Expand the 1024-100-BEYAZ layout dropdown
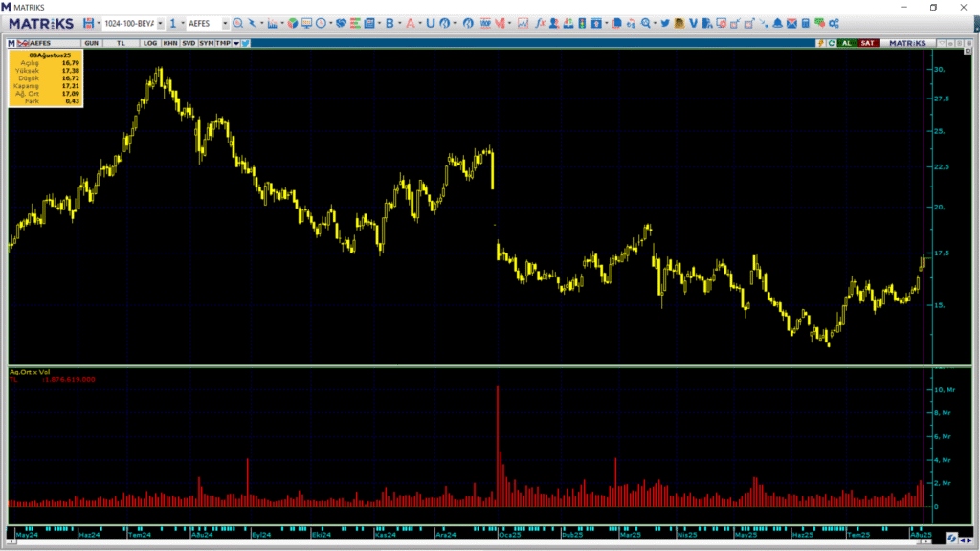980x551 pixels. coord(159,23)
